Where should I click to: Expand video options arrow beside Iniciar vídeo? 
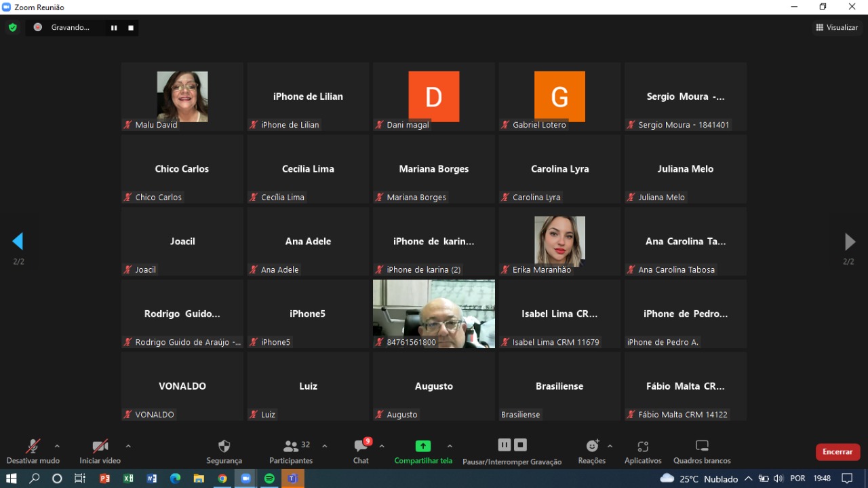[128, 446]
